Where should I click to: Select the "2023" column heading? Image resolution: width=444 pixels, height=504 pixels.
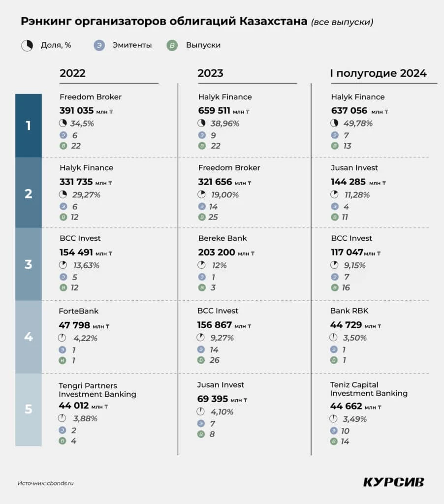pos(210,73)
